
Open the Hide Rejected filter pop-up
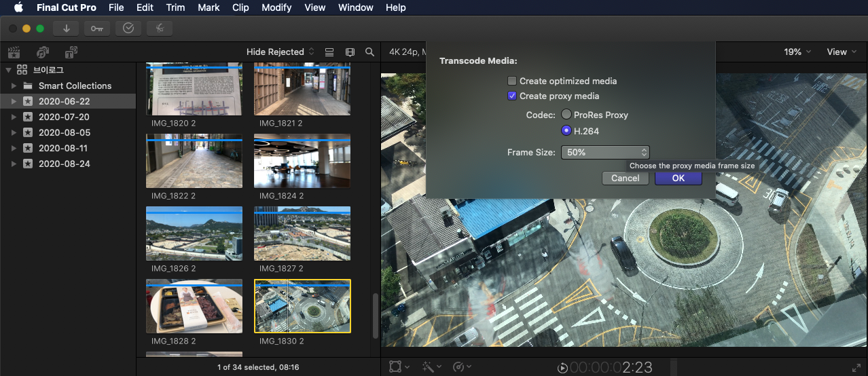tap(281, 52)
